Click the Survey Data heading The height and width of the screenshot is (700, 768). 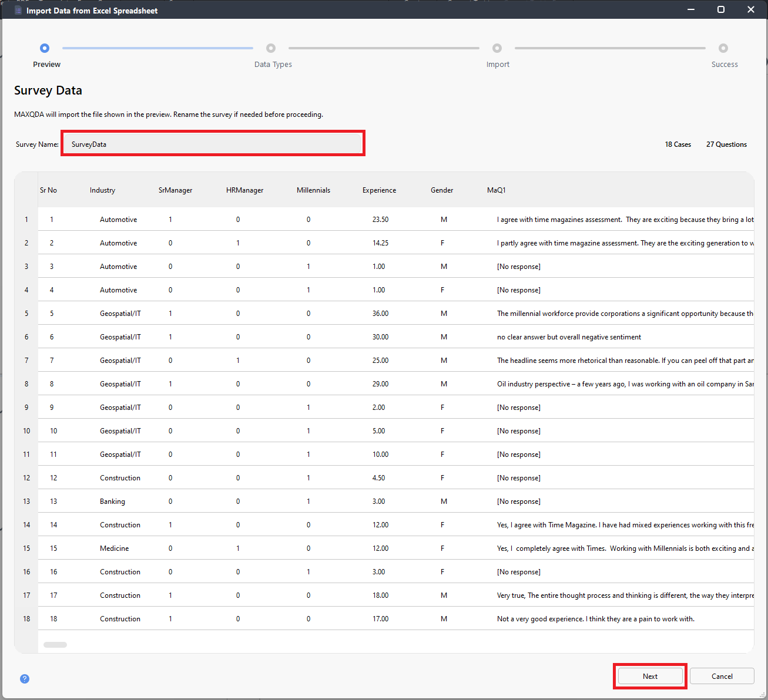[x=48, y=90]
